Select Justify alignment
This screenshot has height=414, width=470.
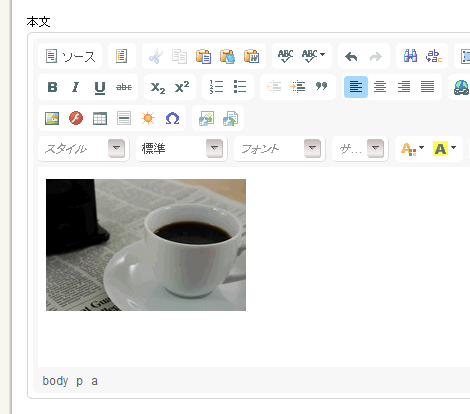tap(427, 87)
